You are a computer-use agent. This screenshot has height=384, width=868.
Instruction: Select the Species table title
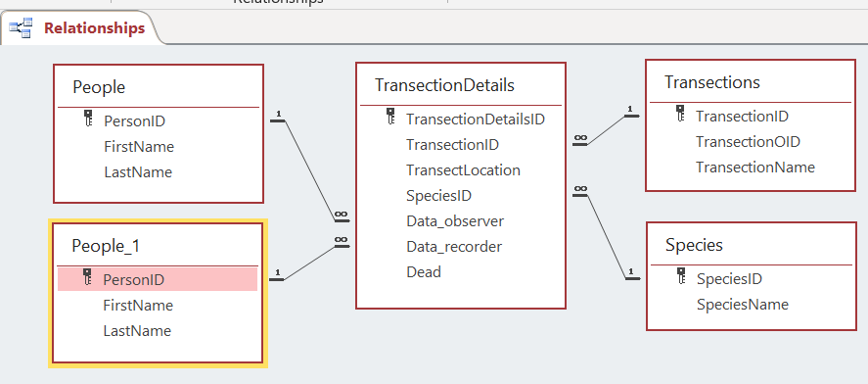coord(694,245)
